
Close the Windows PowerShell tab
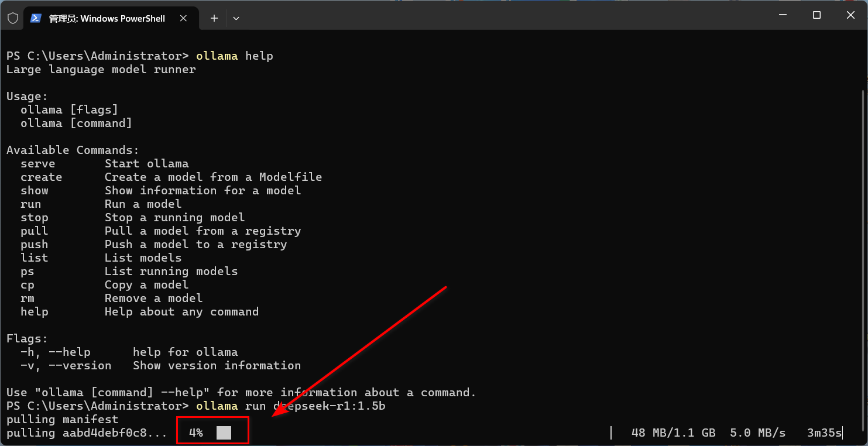click(x=183, y=18)
